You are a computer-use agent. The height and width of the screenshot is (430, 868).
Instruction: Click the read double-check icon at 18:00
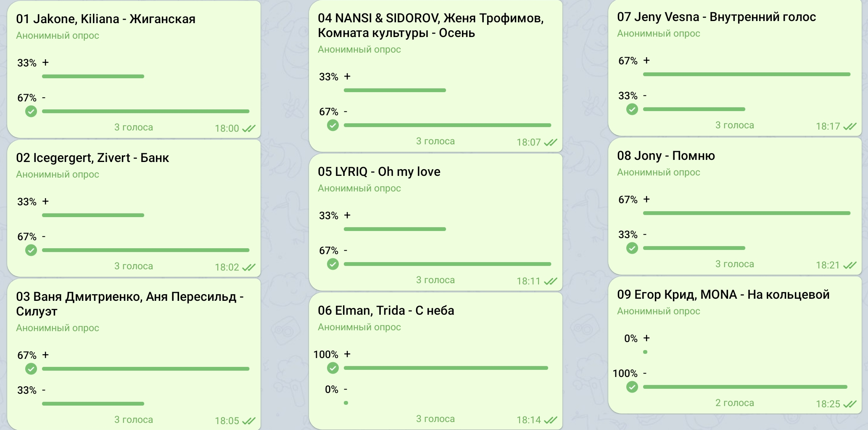(x=249, y=128)
